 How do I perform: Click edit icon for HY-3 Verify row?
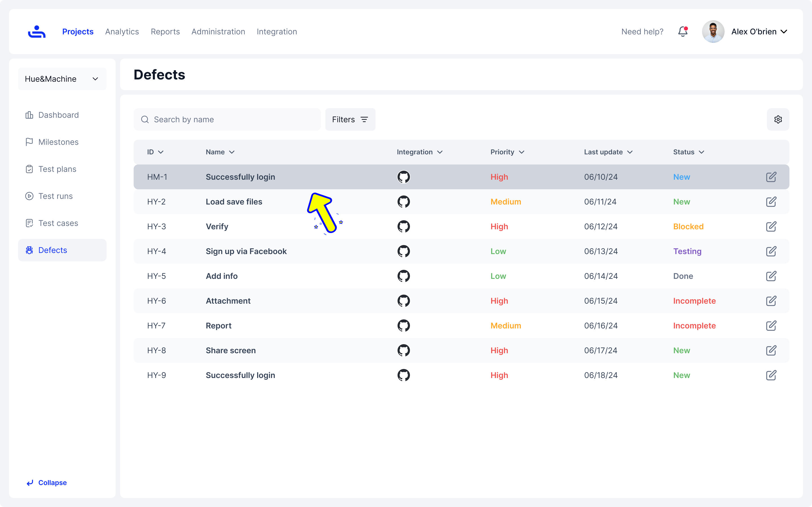771,226
